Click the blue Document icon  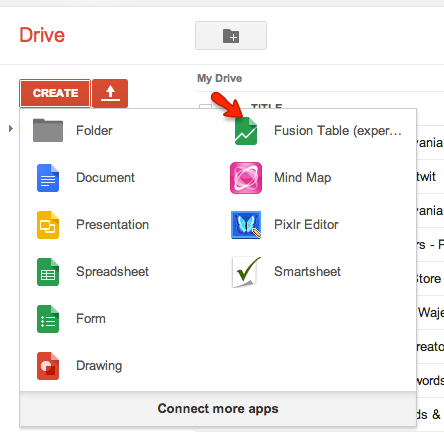(48, 178)
